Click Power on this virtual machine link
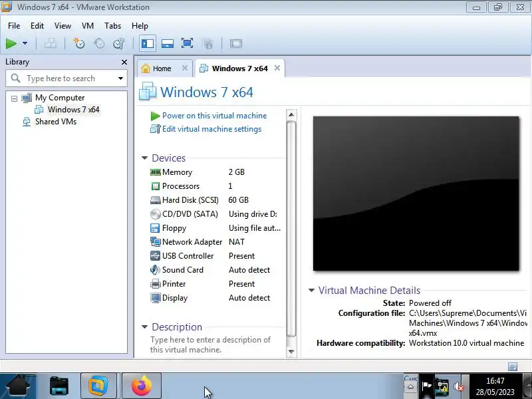The image size is (532, 399). 214,116
